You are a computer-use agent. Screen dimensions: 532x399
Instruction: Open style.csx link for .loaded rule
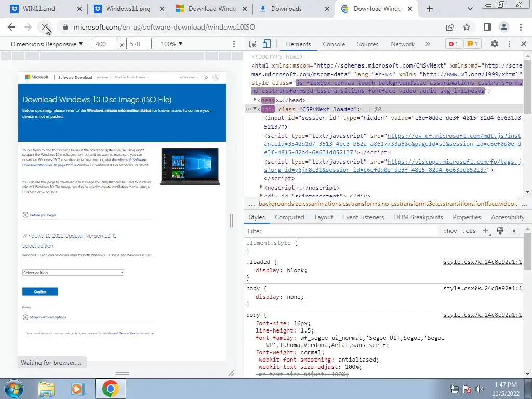pyautogui.click(x=483, y=262)
